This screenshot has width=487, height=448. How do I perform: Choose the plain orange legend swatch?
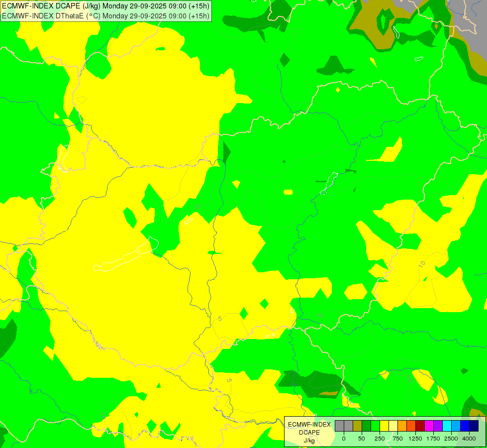click(x=402, y=426)
